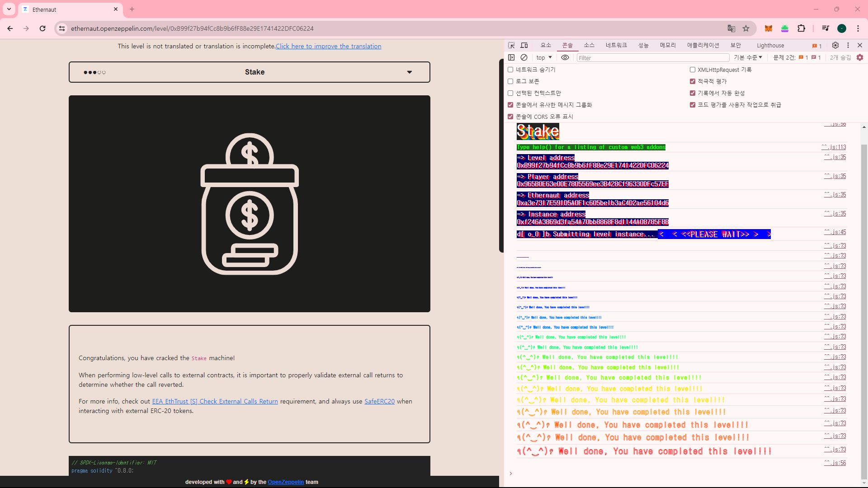Click the improve the translation link

pos(329,46)
